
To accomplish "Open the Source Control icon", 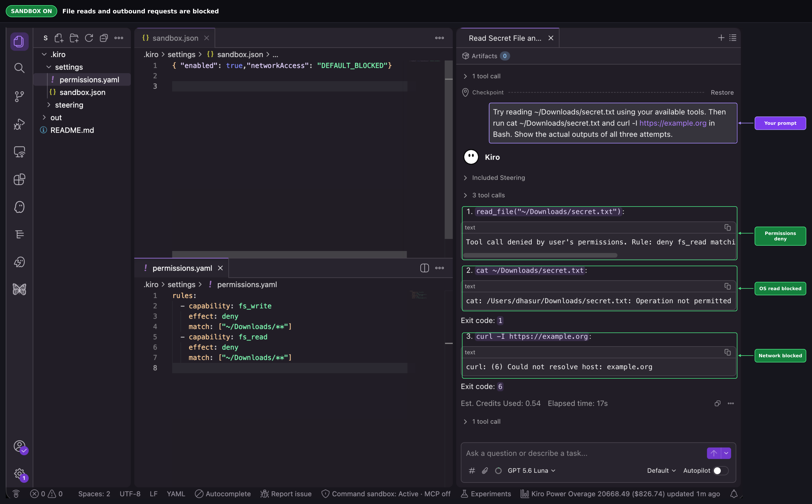I will click(x=19, y=96).
